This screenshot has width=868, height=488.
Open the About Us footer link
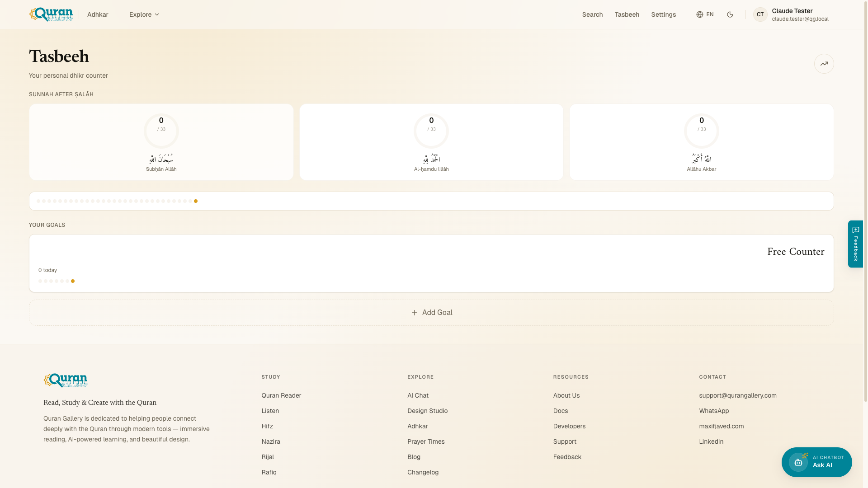(566, 395)
